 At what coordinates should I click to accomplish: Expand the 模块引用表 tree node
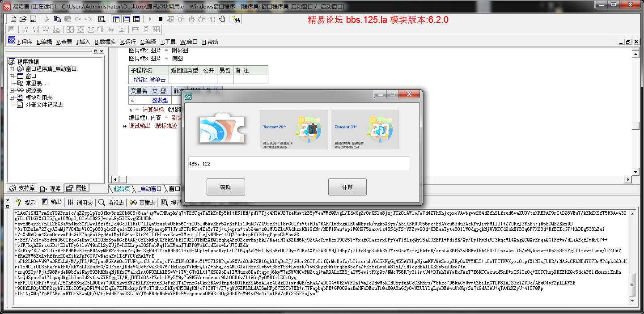[x=12, y=98]
